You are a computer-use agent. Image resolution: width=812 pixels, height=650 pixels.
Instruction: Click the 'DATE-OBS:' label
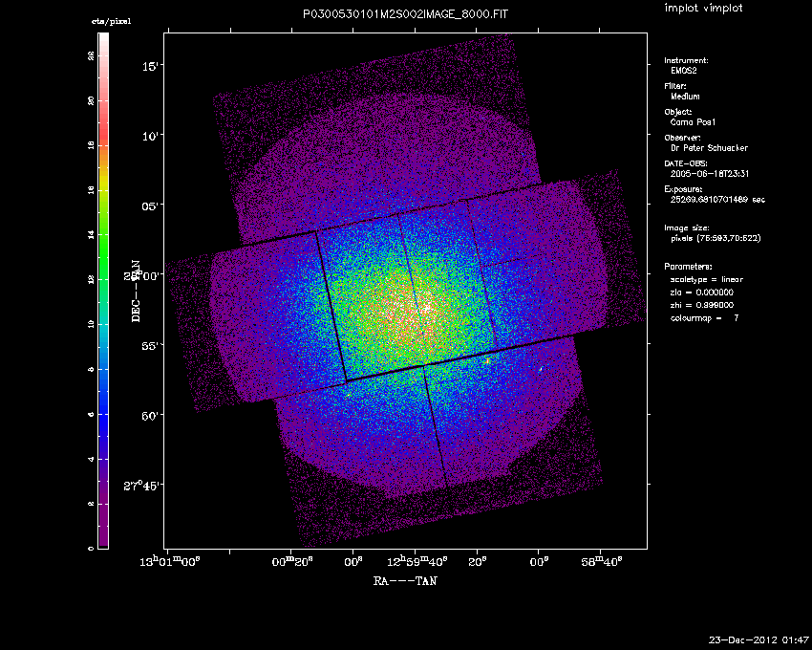pos(686,163)
